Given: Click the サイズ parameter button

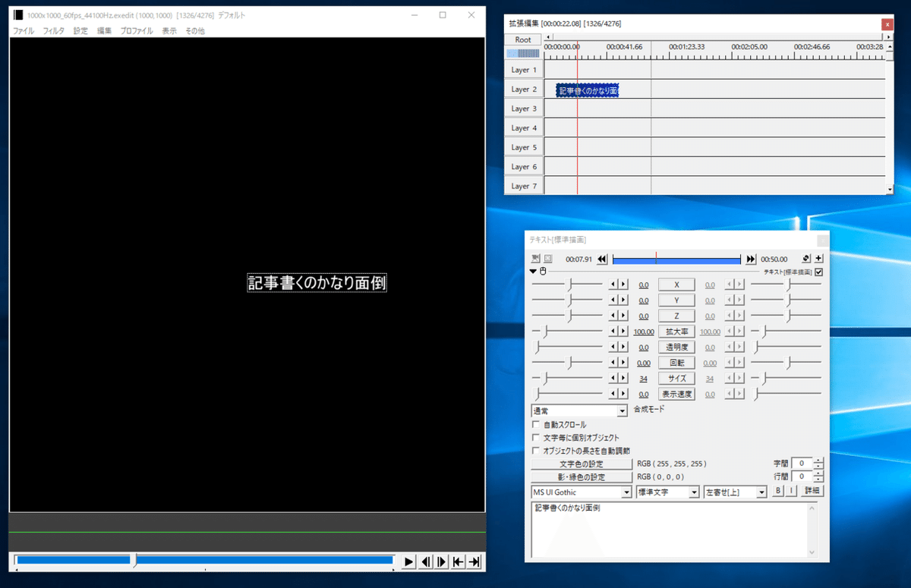Looking at the screenshot, I should click(x=676, y=378).
